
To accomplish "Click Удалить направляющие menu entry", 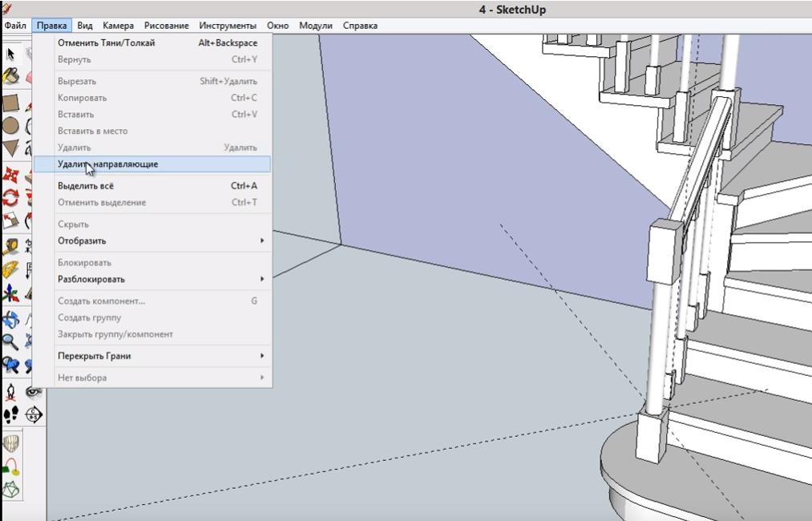I will (x=107, y=164).
